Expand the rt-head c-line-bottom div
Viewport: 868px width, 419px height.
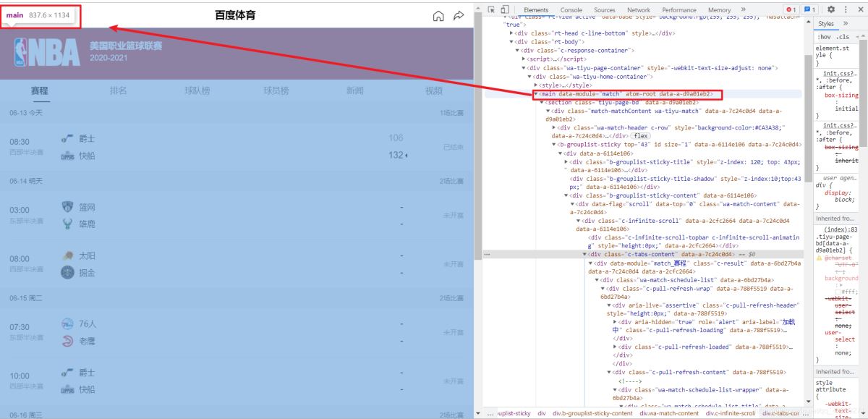[x=512, y=33]
